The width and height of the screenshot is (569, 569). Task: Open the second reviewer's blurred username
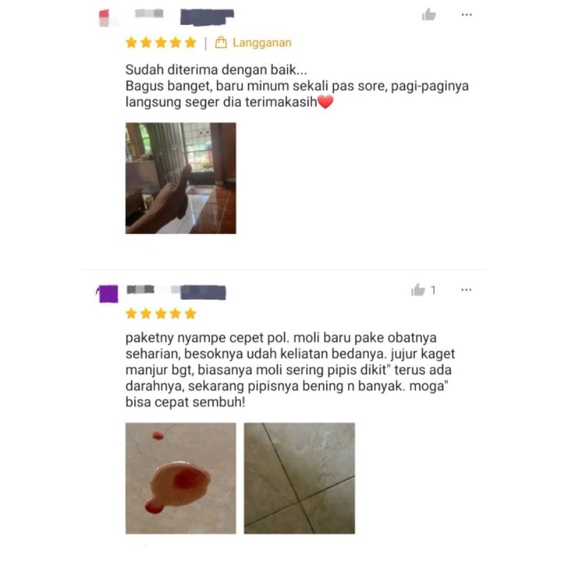pos(176,292)
